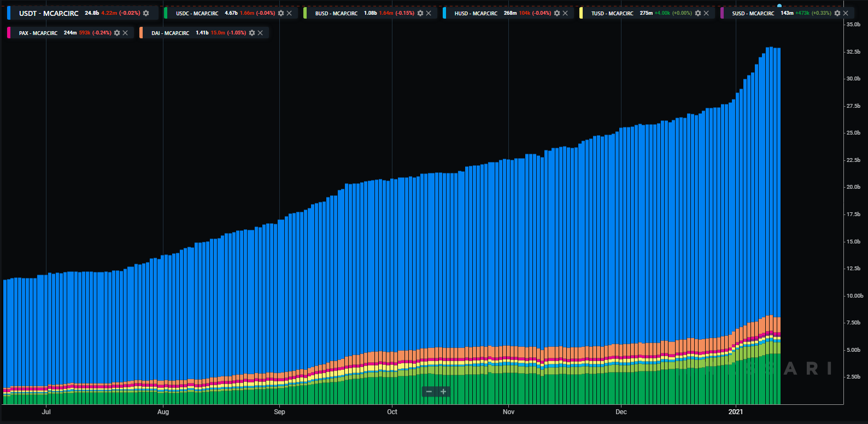
Task: Click the 20.0b value on price axis
Action: [x=853, y=187]
